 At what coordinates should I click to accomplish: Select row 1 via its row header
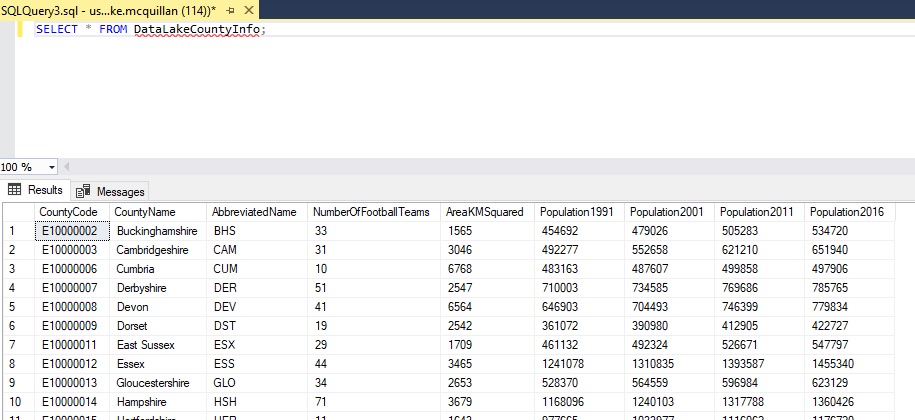click(16, 231)
